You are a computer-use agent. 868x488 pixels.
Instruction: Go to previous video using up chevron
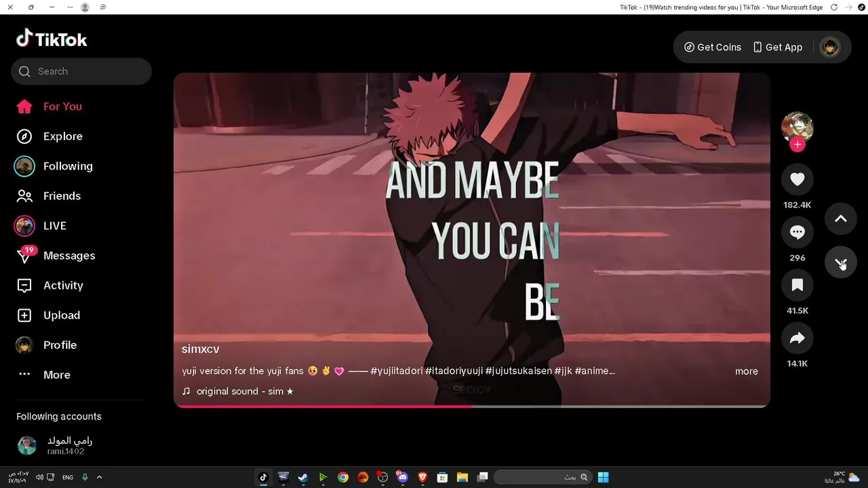pyautogui.click(x=841, y=218)
